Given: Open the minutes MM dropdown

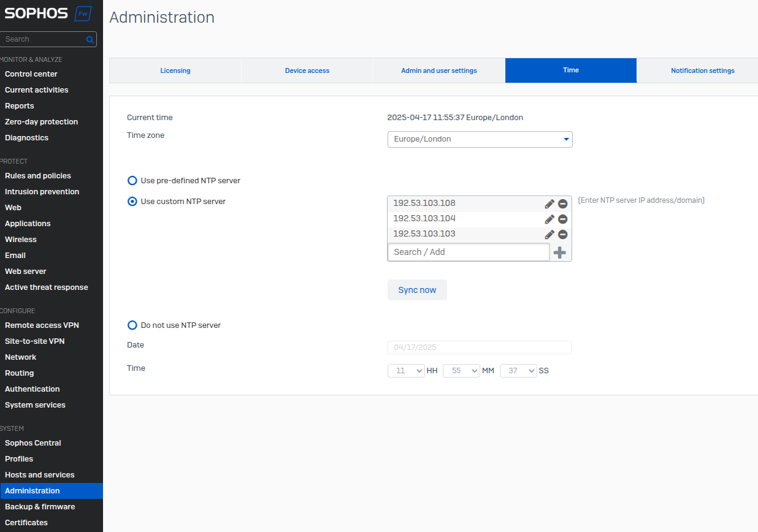Looking at the screenshot, I should (461, 371).
